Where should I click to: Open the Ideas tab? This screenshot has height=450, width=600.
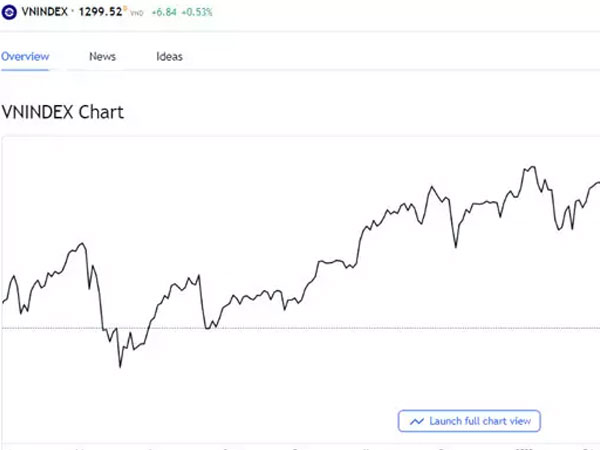coord(169,57)
